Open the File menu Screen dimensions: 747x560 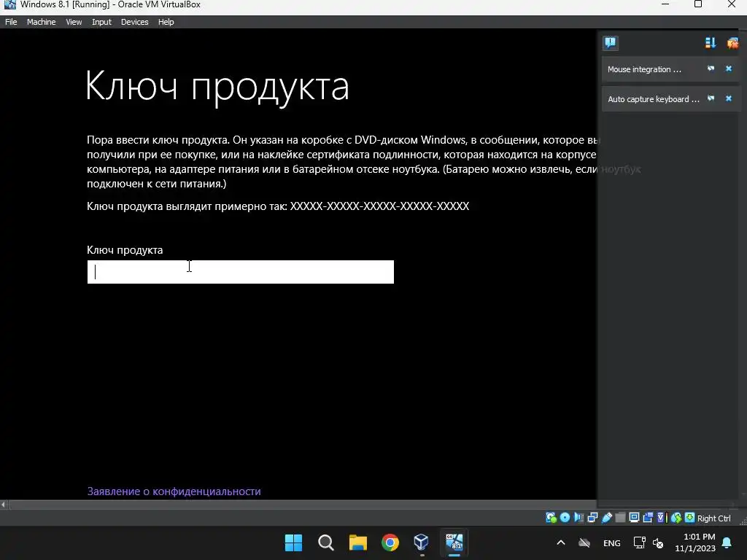[x=11, y=22]
